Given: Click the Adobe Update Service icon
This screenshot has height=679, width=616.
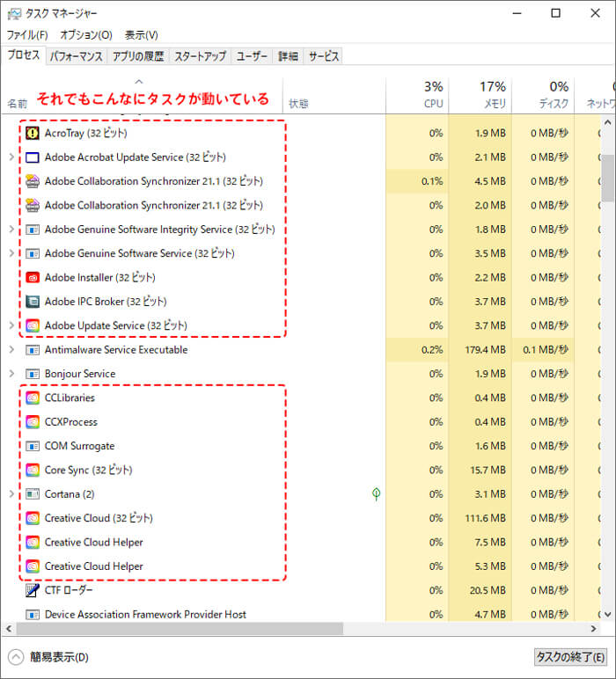Looking at the screenshot, I should 33,325.
